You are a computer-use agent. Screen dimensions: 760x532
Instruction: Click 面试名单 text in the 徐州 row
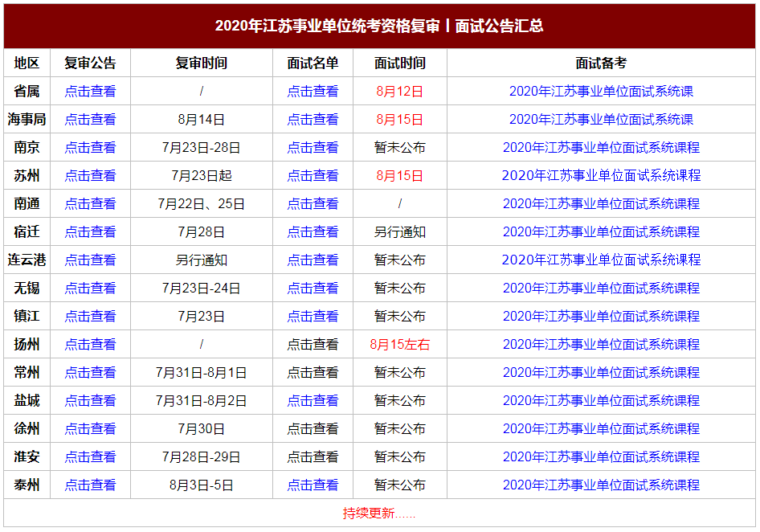click(313, 428)
